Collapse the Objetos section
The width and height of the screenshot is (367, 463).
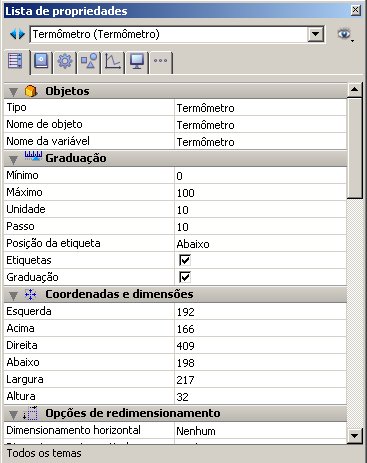13,92
